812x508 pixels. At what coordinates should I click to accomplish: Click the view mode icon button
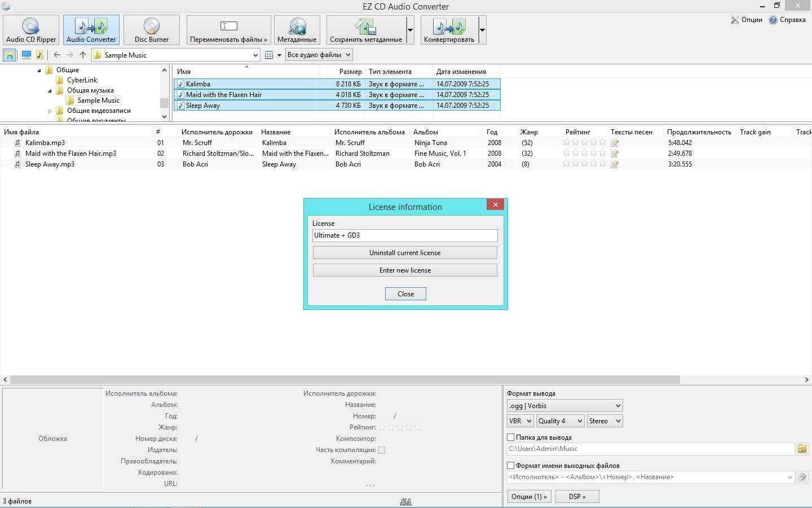coord(269,55)
